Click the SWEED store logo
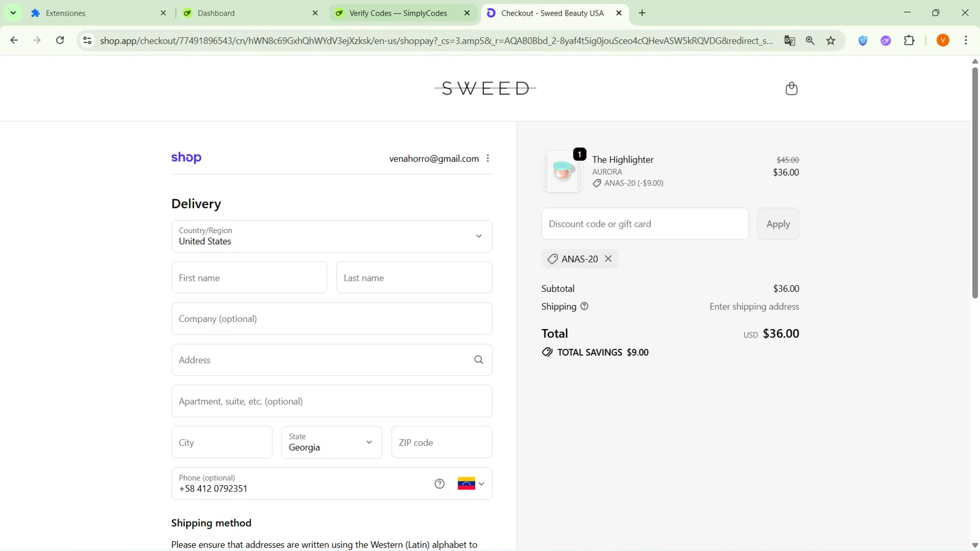The height and width of the screenshot is (551, 980). point(485,88)
